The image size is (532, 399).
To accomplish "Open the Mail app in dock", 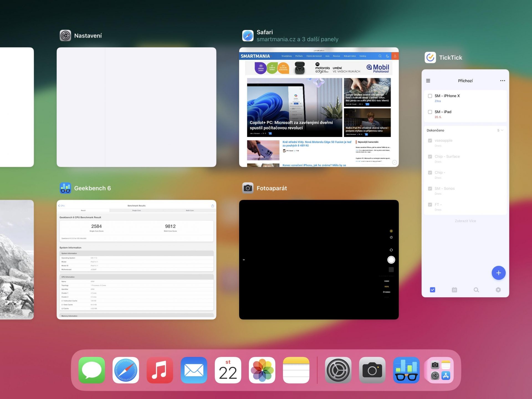I will coord(194,370).
